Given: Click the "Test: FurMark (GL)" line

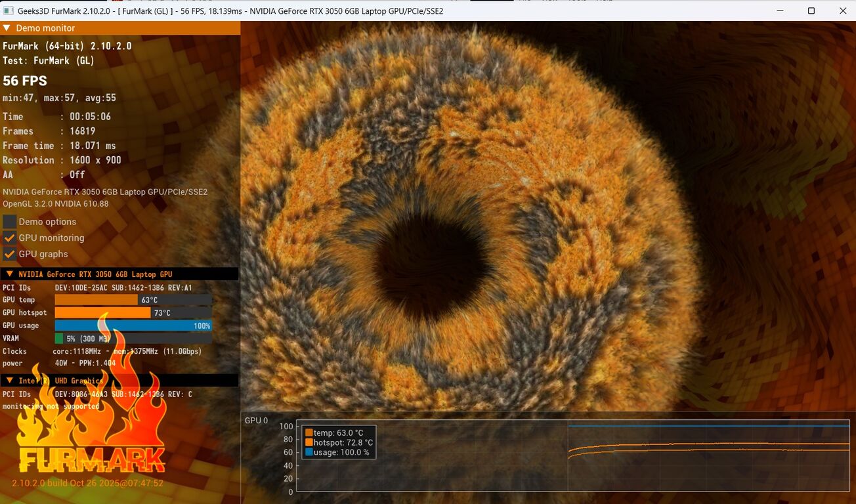Looking at the screenshot, I should coord(49,60).
